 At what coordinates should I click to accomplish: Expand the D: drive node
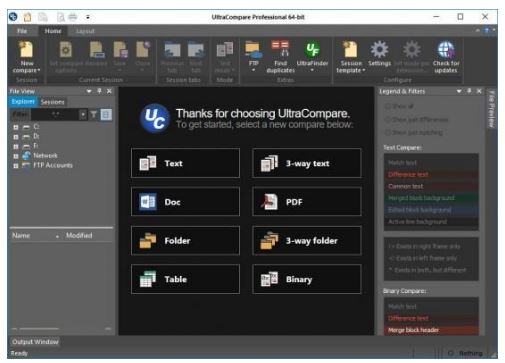coord(16,137)
